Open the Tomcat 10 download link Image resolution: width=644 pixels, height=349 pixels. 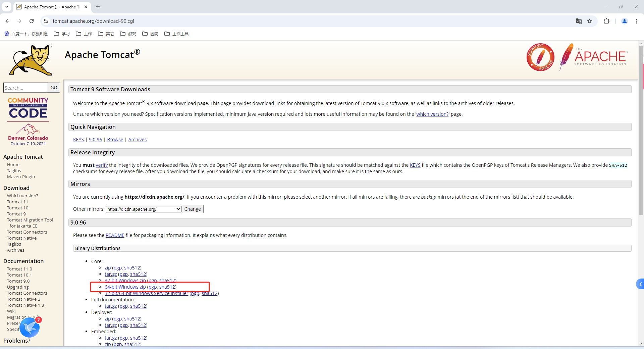[x=18, y=208]
